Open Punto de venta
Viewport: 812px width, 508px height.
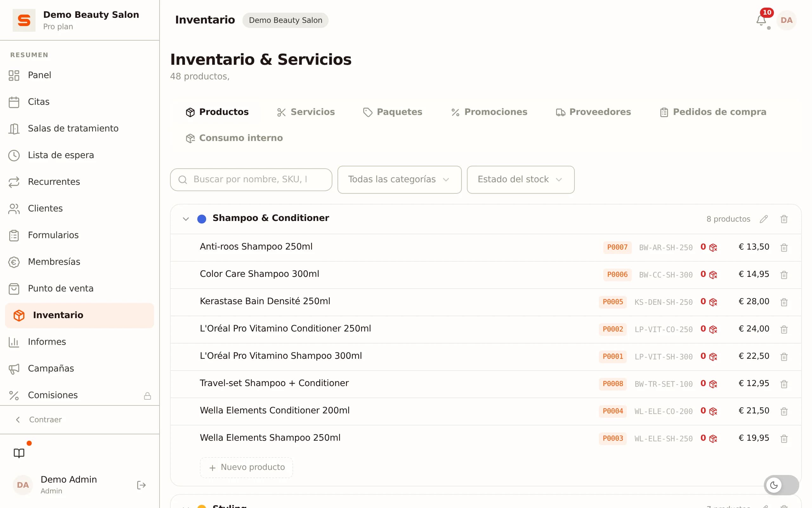80,288
